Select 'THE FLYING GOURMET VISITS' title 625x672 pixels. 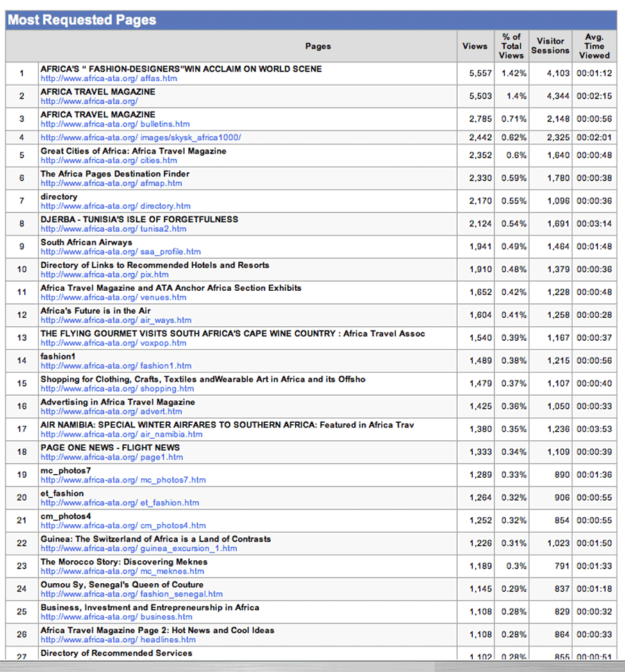point(233,333)
